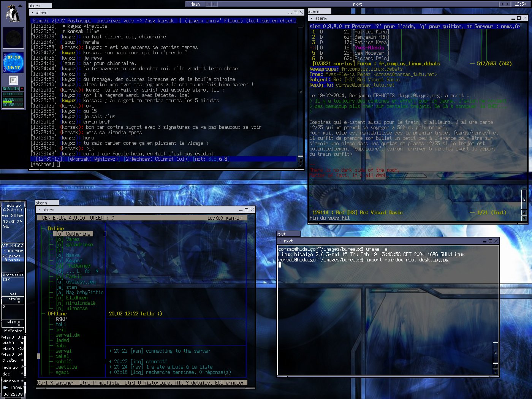Click the Tux penguin dock icon
Image resolution: width=532 pixels, height=399 pixels.
click(13, 14)
